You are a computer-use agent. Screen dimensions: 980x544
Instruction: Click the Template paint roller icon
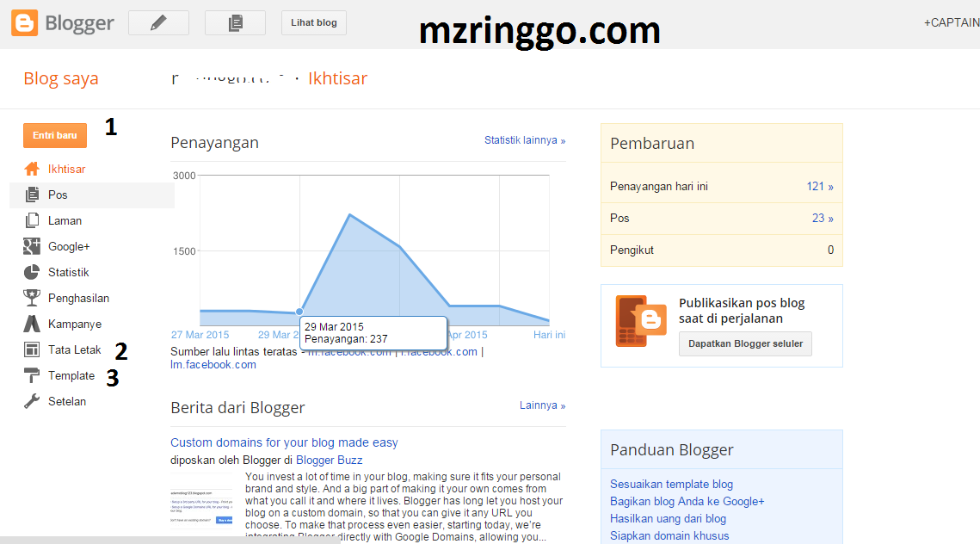[x=32, y=376]
